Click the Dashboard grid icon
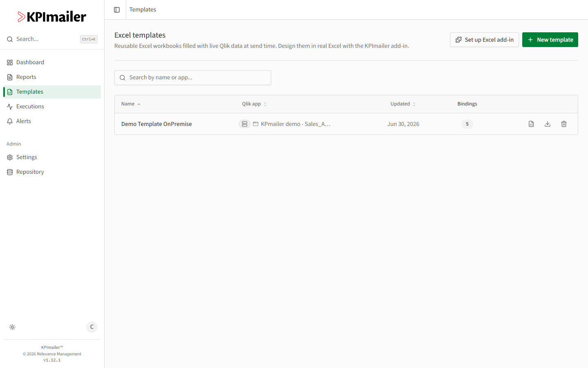This screenshot has height=368, width=588. click(10, 63)
